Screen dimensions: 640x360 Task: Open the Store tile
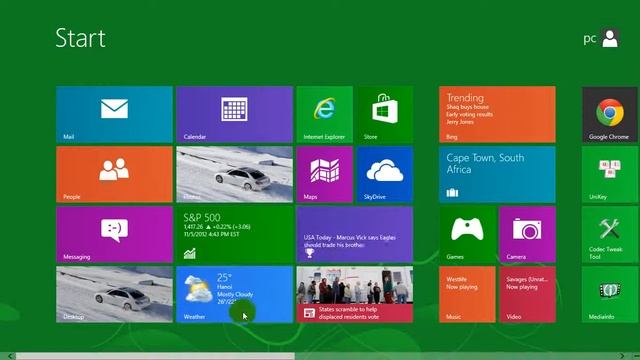(x=385, y=114)
